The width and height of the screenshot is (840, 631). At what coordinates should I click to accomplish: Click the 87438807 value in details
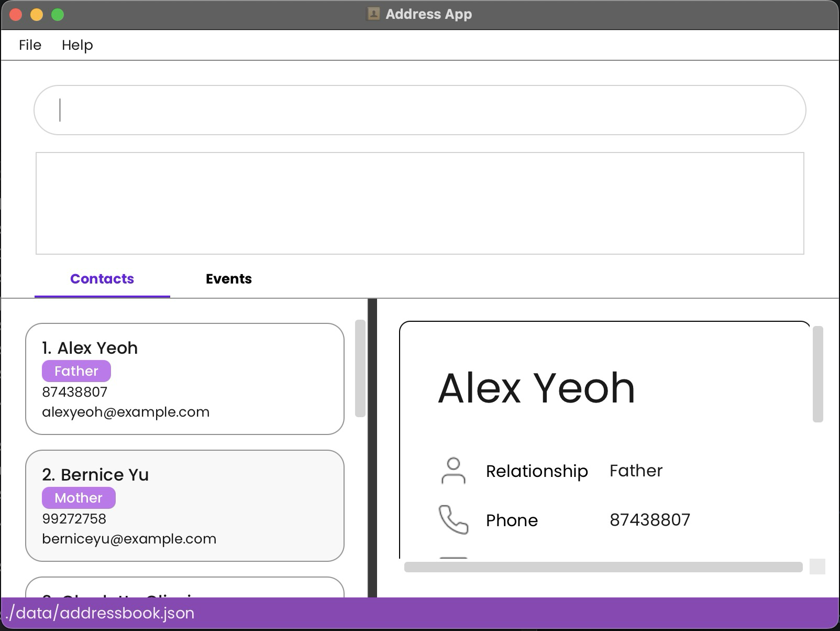click(x=650, y=520)
